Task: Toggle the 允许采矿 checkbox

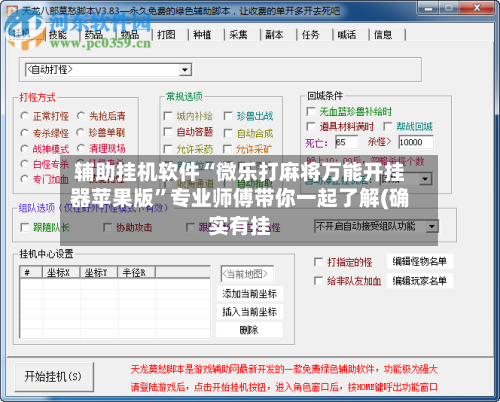Action: point(228,149)
